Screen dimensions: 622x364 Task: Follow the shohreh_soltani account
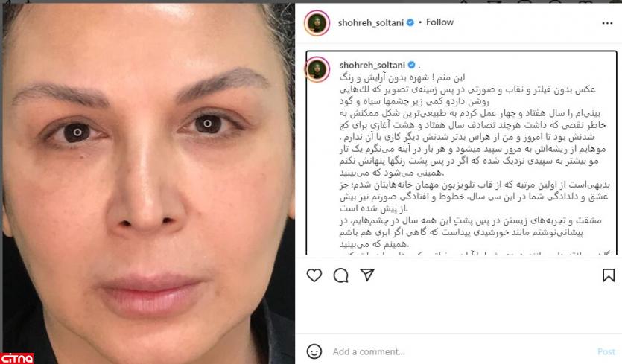pyautogui.click(x=439, y=22)
